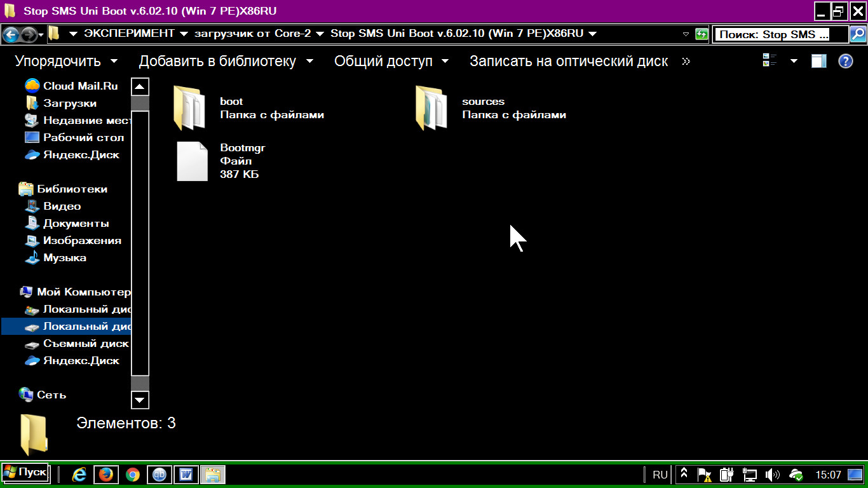
Task: Click sidebar scrollbar down arrow
Action: pyautogui.click(x=140, y=400)
